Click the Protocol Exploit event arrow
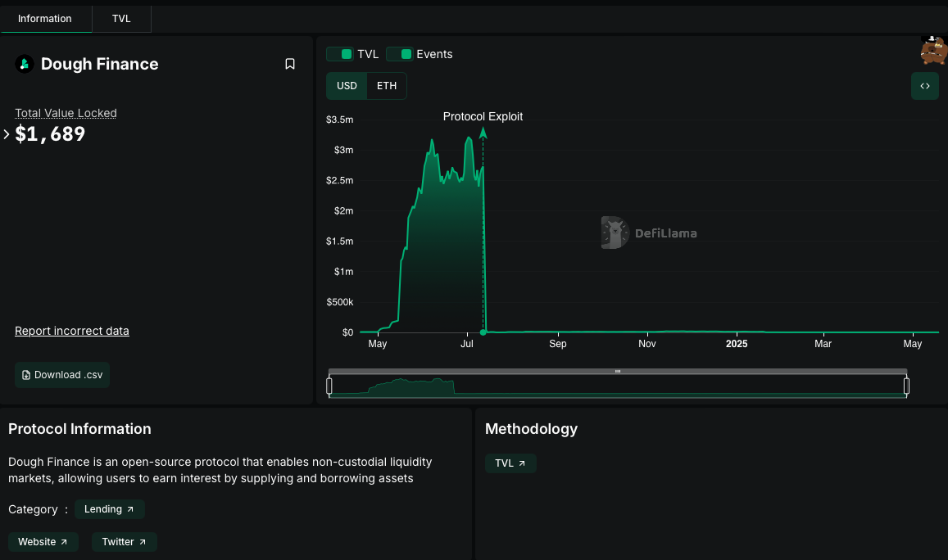 tap(483, 133)
